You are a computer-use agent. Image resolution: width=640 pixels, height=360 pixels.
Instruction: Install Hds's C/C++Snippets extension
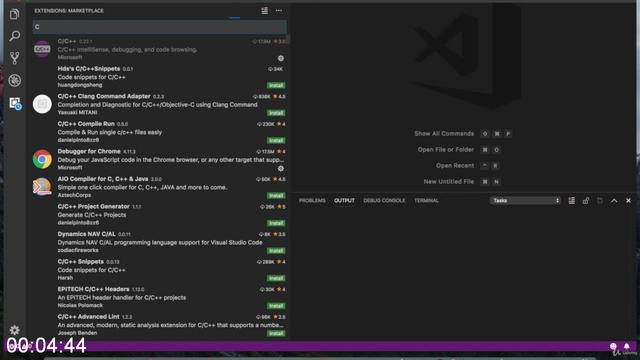tap(276, 85)
